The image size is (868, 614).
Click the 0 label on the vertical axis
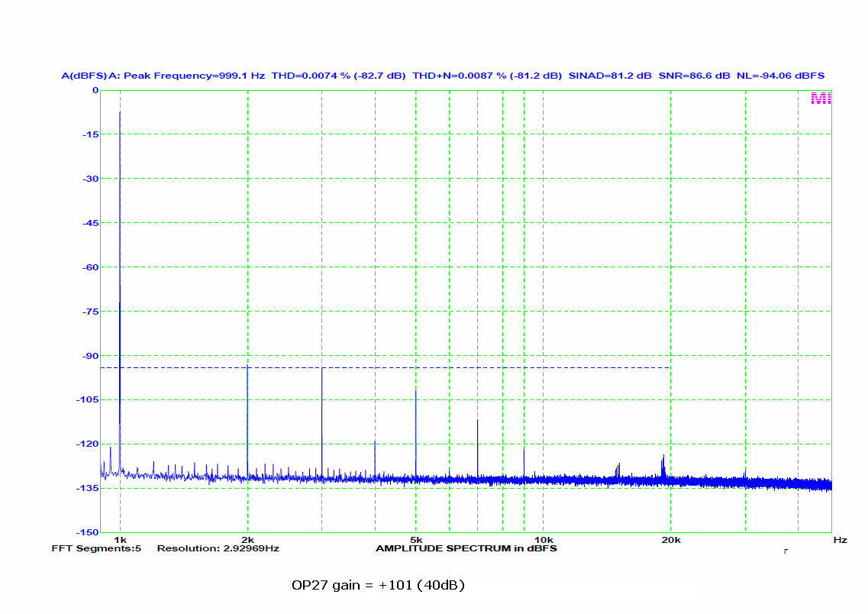point(95,90)
